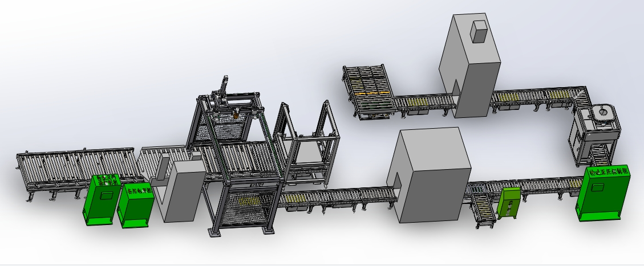Click the small cube on the tall tower
Viewport: 644px width, 266px height.
pos(479,31)
